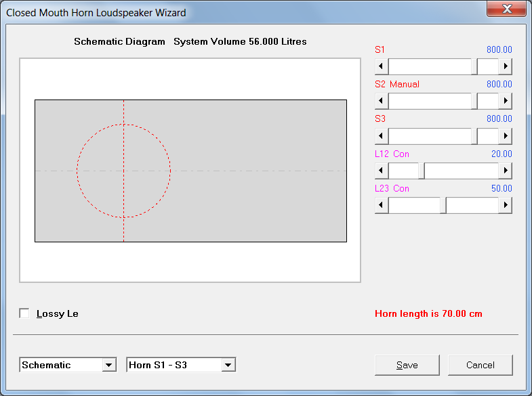Click the L23 Con label

pyautogui.click(x=392, y=189)
